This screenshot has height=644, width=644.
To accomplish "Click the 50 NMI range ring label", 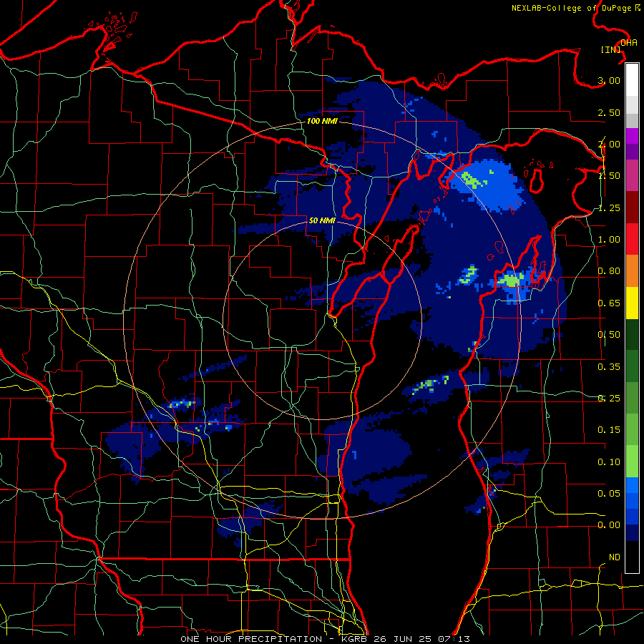I will coord(322,220).
